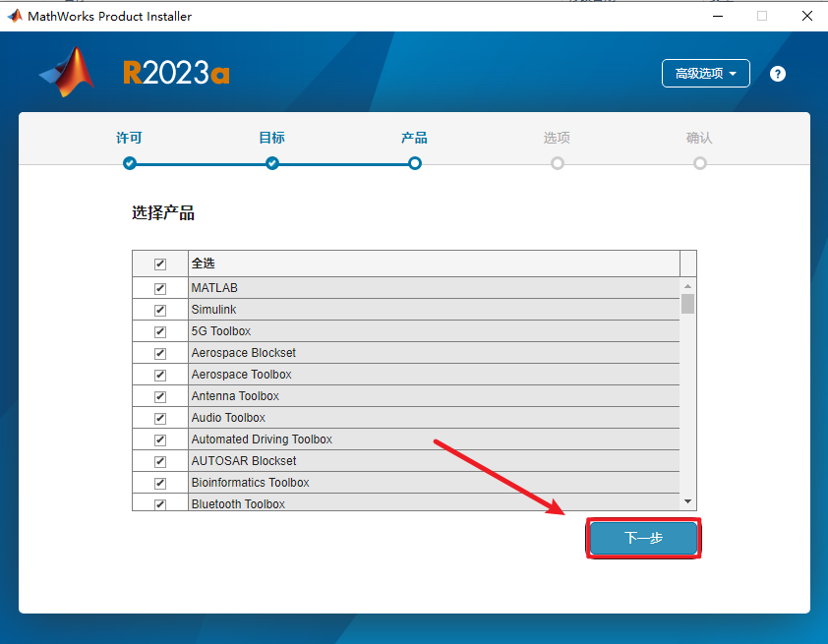
Task: Uncheck the Bluetooth Toolbox checkbox
Action: 160,504
